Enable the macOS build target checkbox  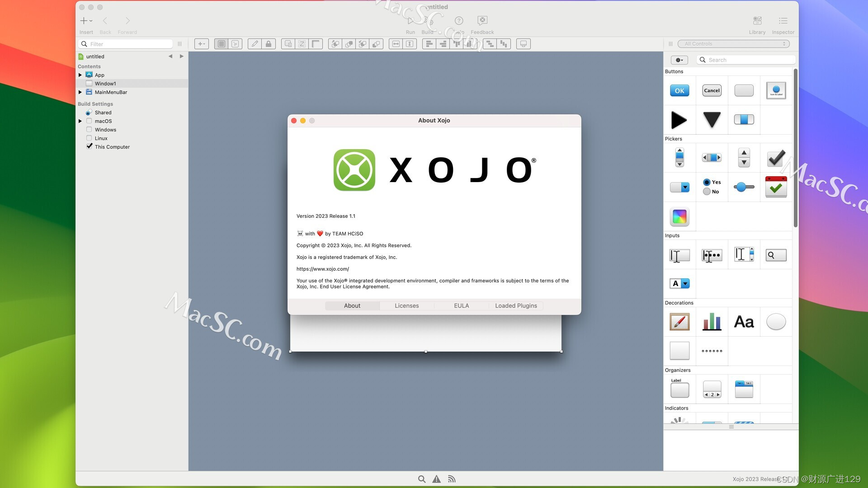pyautogui.click(x=89, y=121)
